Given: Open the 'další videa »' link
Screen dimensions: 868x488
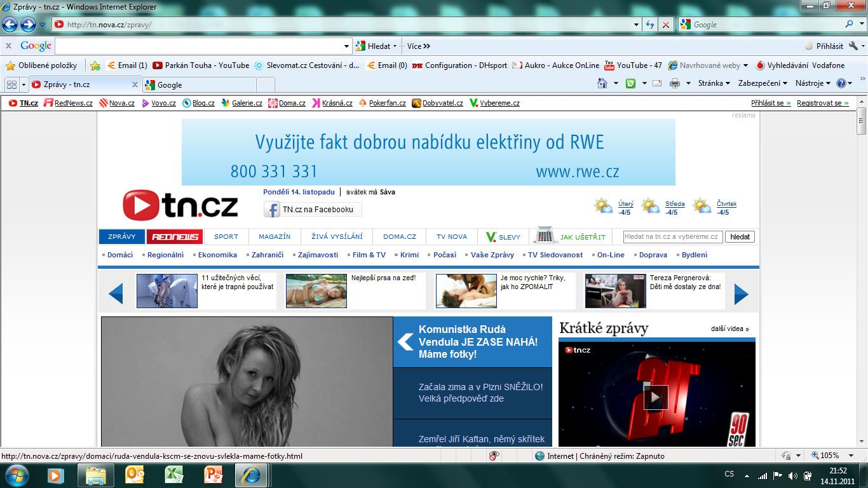Looking at the screenshot, I should click(x=730, y=329).
